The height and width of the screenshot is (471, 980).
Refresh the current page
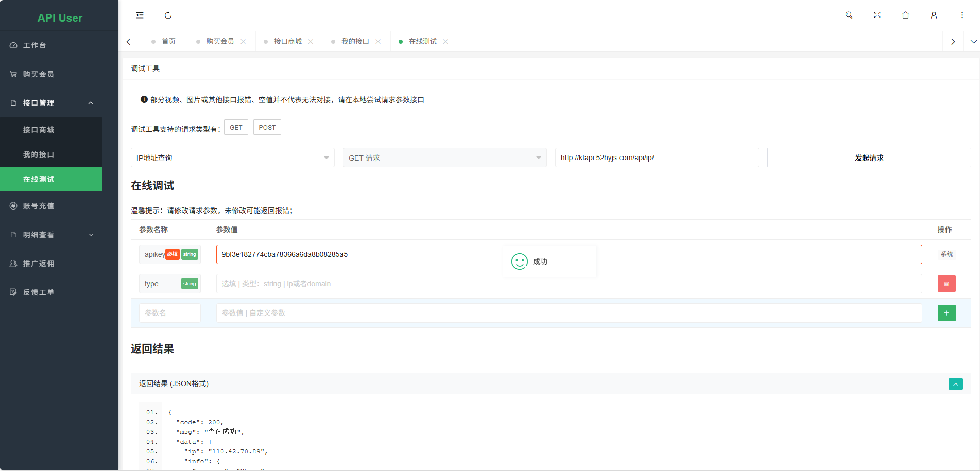coord(168,15)
